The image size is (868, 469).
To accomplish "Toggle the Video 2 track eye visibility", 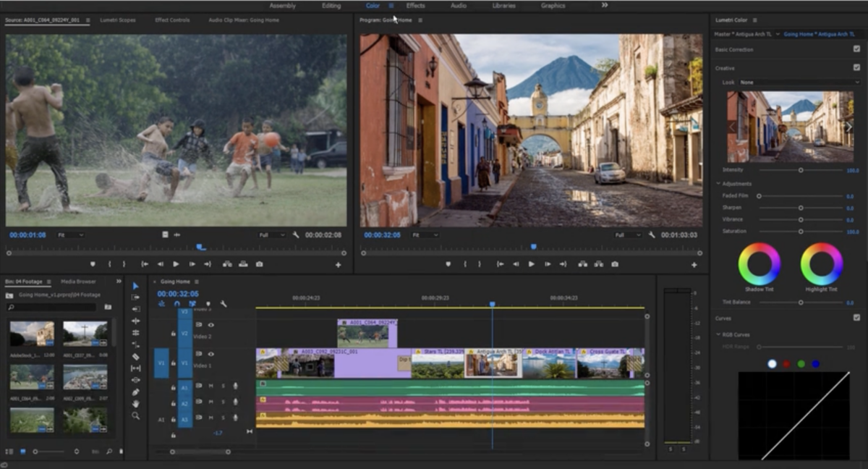I will point(210,325).
